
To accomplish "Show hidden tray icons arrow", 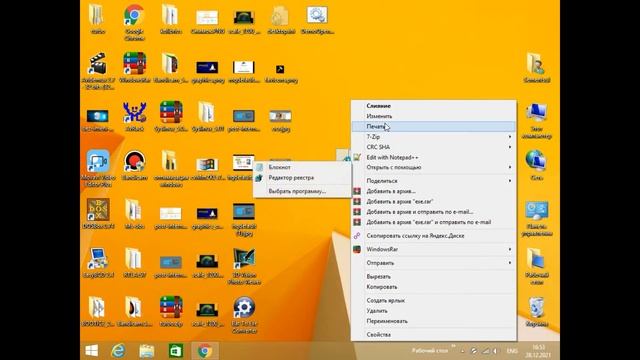I will tap(462, 351).
